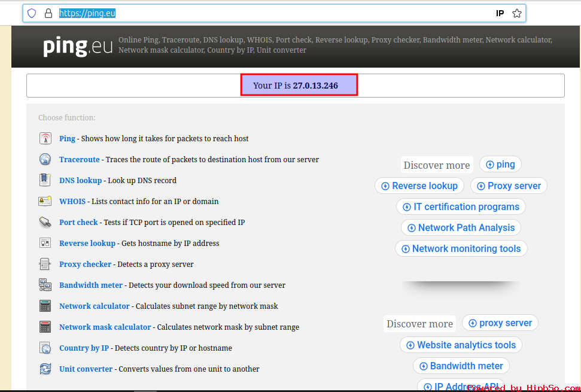Open the Network mask calculator link
581x392 pixels.
(105, 327)
